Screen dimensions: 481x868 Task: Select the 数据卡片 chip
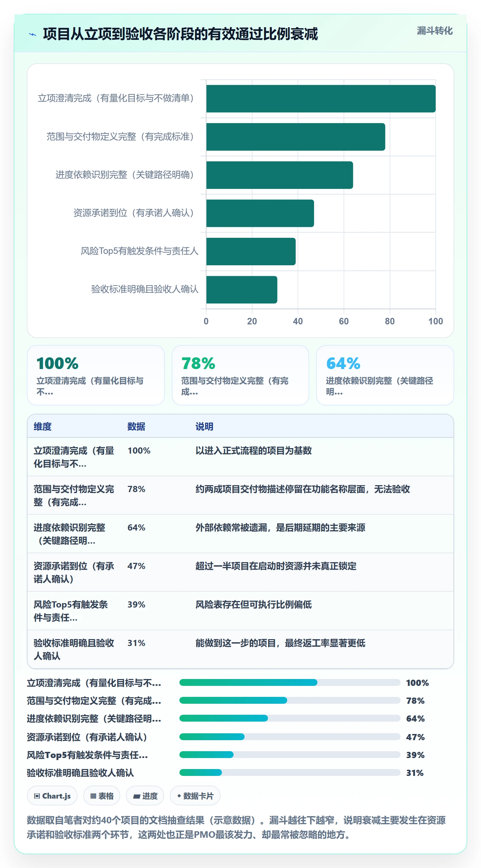(x=195, y=796)
